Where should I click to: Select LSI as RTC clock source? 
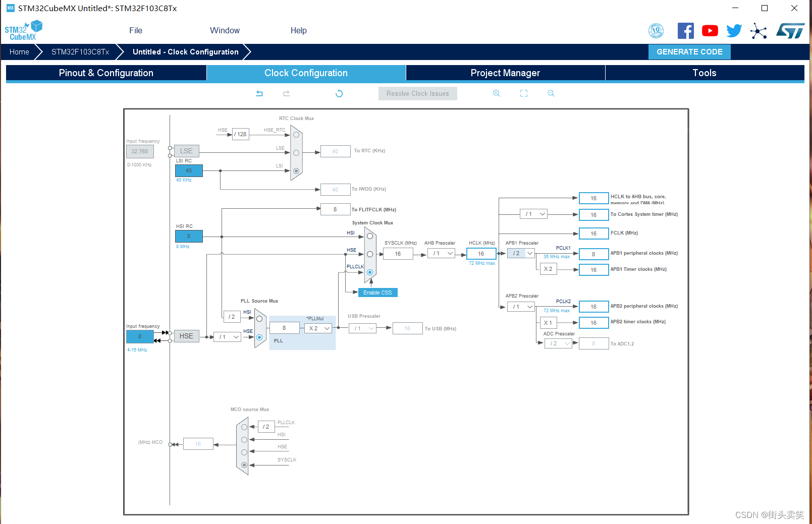[296, 171]
